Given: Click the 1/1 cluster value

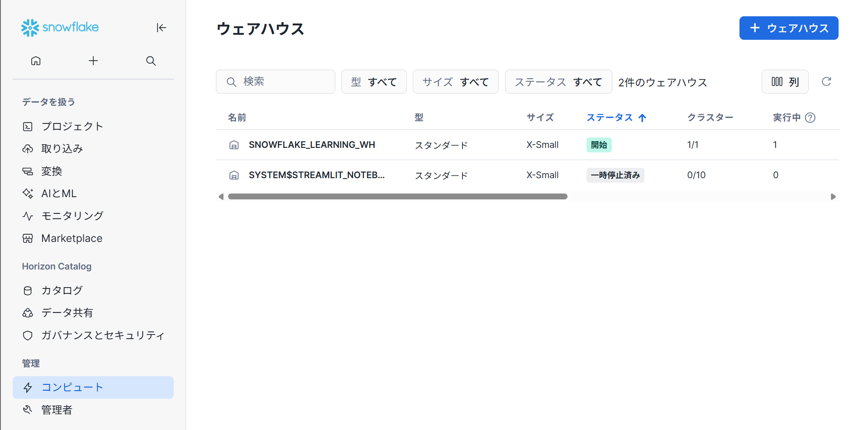Looking at the screenshot, I should [693, 145].
